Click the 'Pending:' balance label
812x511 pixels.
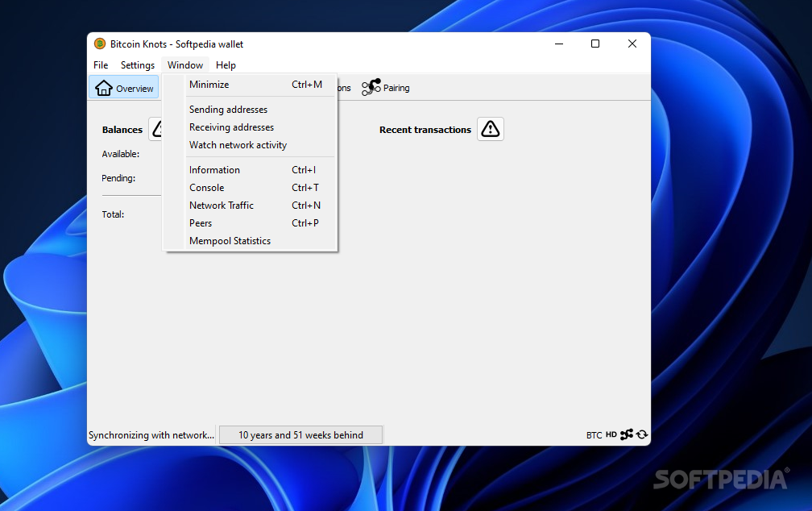(118, 178)
